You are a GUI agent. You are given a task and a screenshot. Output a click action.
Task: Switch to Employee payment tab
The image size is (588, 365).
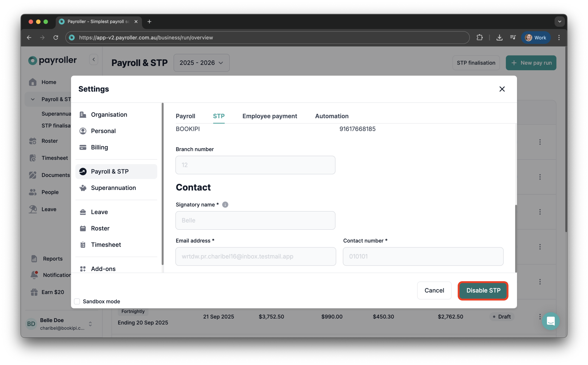coord(270,116)
